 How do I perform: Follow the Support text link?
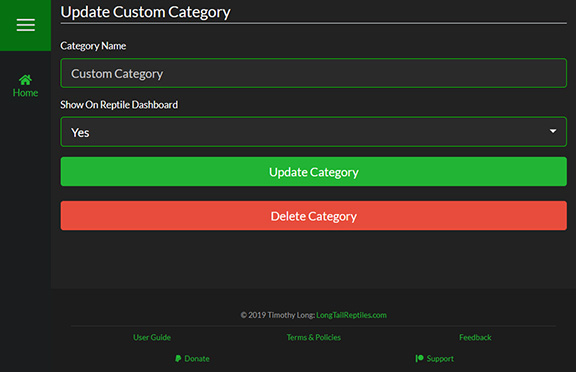[440, 358]
